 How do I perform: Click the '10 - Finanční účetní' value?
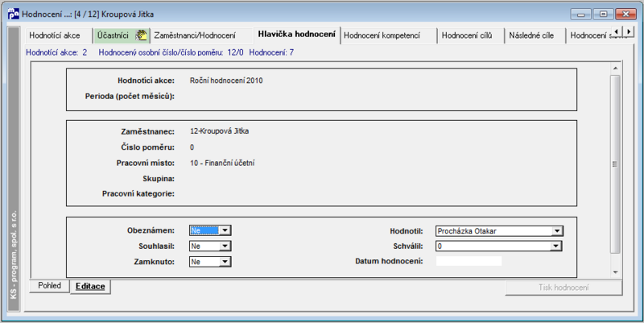click(222, 164)
